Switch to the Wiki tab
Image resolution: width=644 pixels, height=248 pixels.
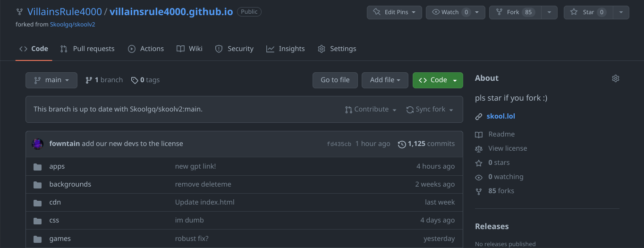pyautogui.click(x=189, y=49)
